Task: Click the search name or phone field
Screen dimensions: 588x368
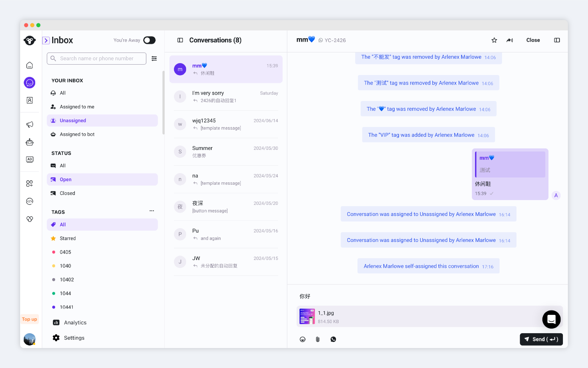Action: [x=100, y=58]
